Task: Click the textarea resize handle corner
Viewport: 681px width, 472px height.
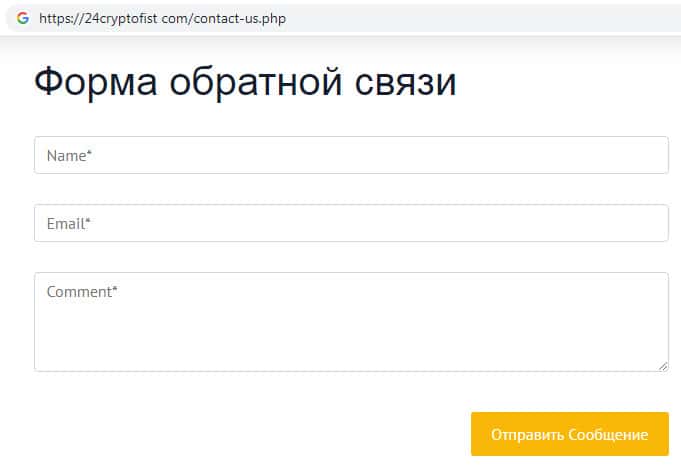Action: click(664, 367)
